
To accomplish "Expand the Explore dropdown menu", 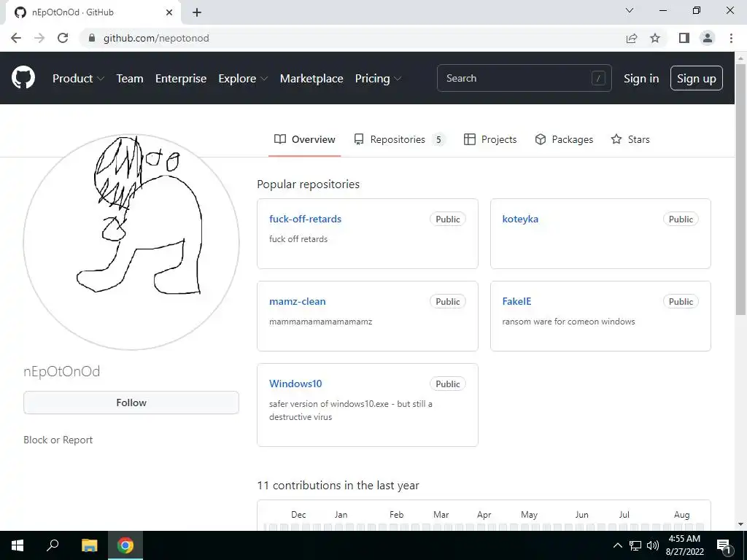I will point(243,78).
